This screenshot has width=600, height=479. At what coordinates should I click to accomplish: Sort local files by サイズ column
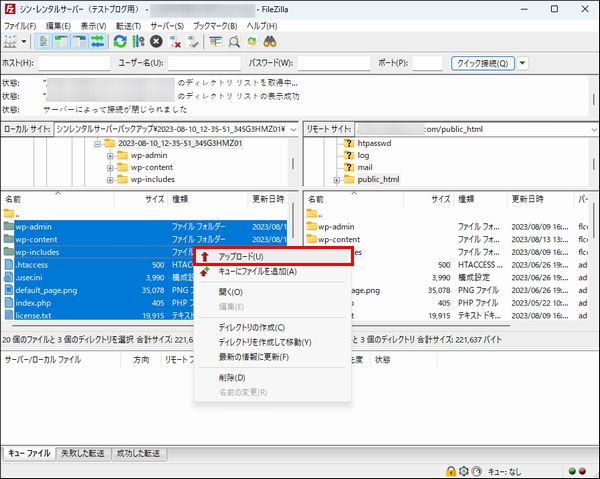point(141,199)
